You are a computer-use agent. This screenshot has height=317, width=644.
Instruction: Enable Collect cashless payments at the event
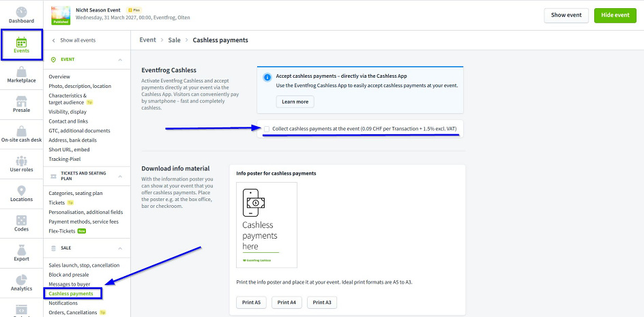click(267, 129)
